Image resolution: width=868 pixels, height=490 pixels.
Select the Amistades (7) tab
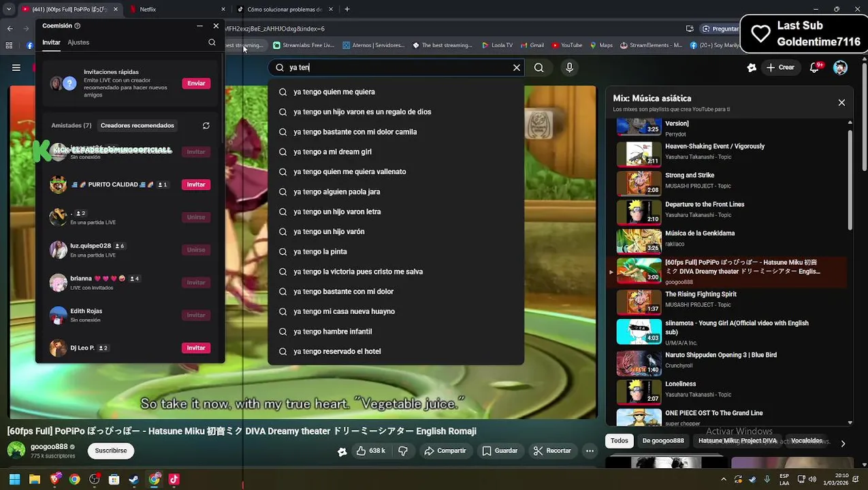pyautogui.click(x=71, y=125)
